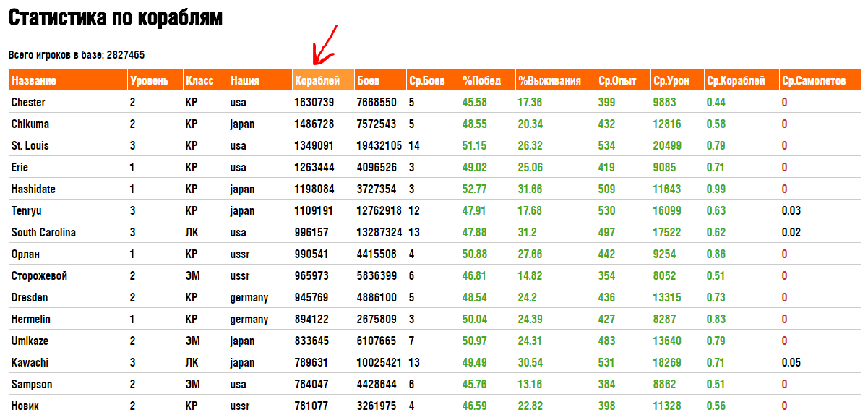Image resolution: width=868 pixels, height=415 pixels.
Task: Click Chikuma's average damage 12816
Action: pyautogui.click(x=667, y=124)
